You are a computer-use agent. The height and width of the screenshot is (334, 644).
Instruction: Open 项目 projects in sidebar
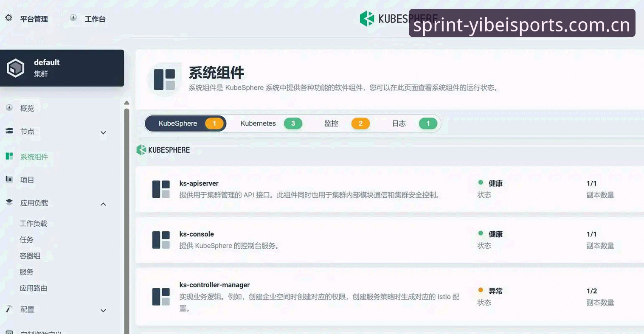pyautogui.click(x=27, y=180)
